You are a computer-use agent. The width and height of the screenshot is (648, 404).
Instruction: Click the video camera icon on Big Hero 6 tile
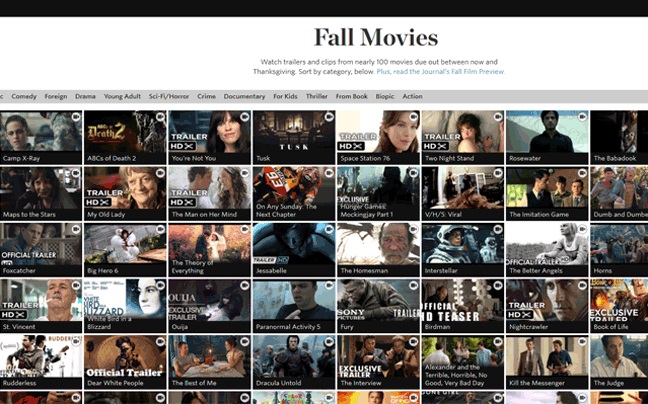click(160, 229)
